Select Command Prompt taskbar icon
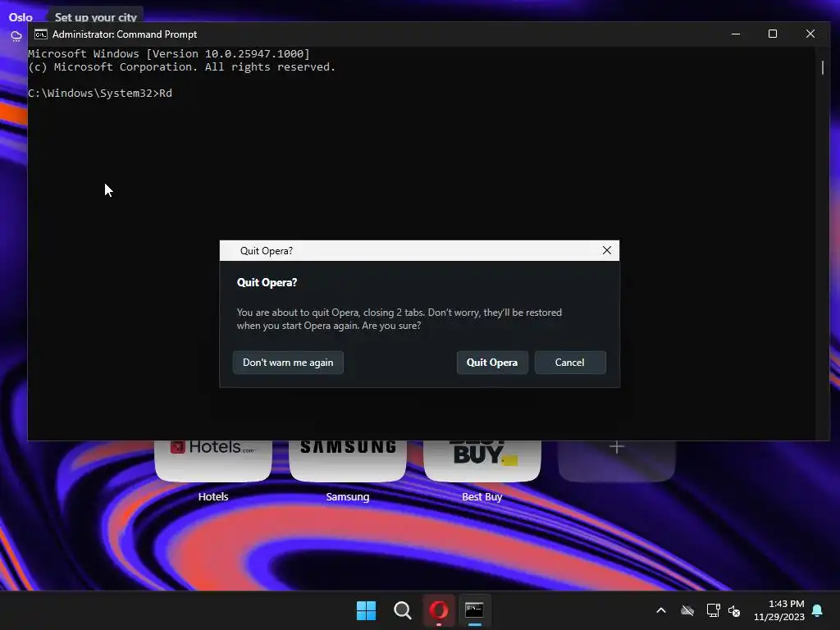The height and width of the screenshot is (630, 840). [x=475, y=610]
